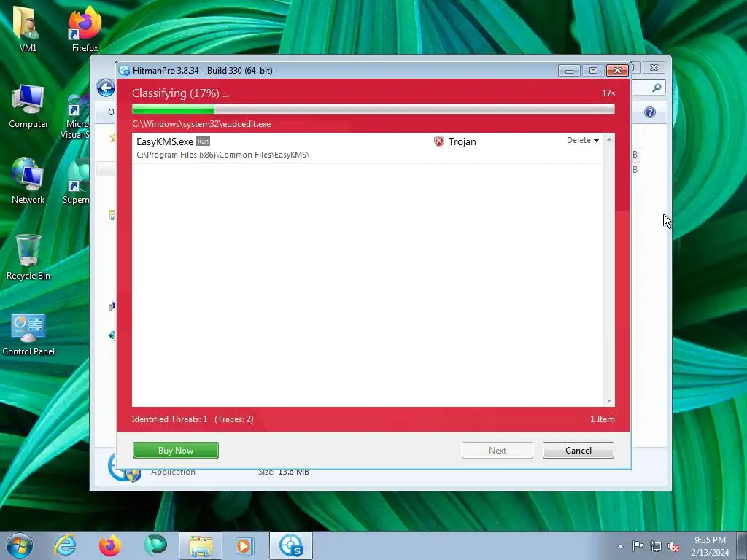
Task: Click the Show desktop strip
Action: click(x=742, y=545)
